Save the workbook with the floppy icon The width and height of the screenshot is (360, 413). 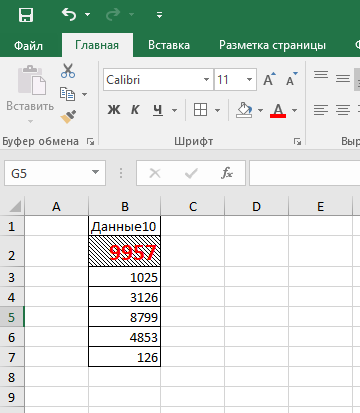26,15
